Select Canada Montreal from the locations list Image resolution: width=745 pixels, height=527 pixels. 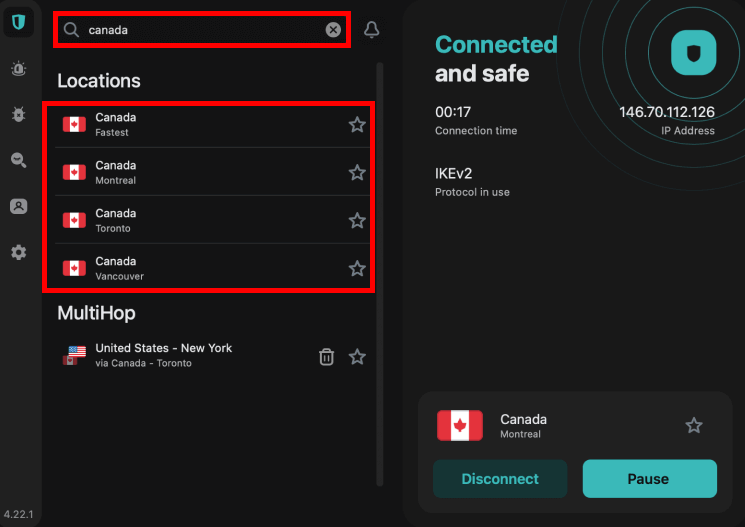point(212,172)
